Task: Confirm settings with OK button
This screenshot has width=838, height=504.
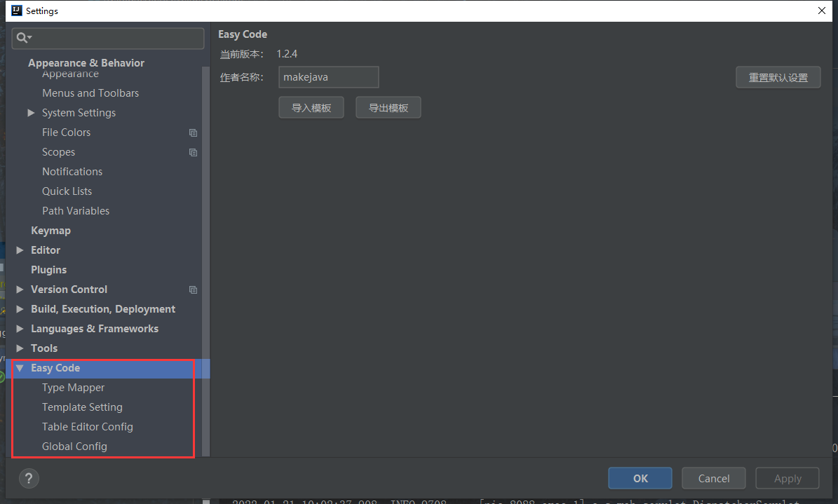Action: tap(640, 478)
